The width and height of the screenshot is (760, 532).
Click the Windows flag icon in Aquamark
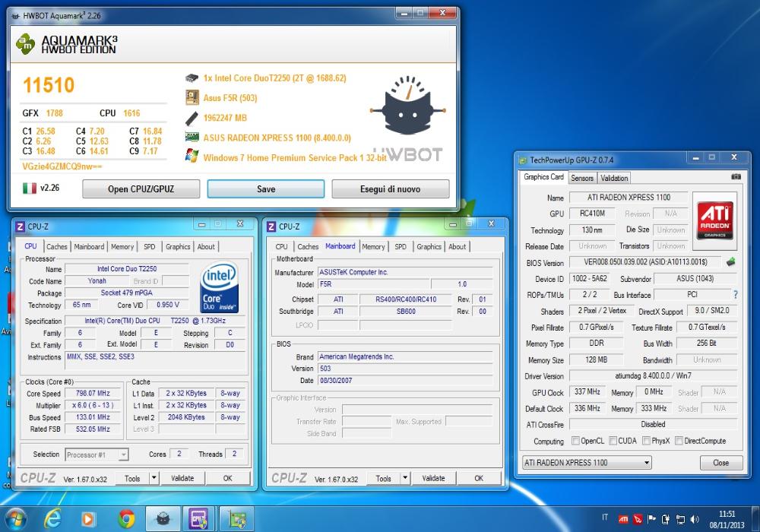coord(192,156)
